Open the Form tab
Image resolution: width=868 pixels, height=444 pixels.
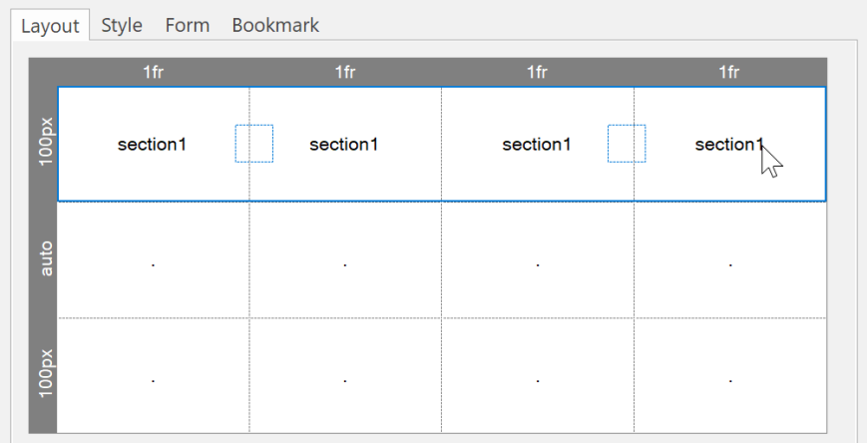(188, 26)
